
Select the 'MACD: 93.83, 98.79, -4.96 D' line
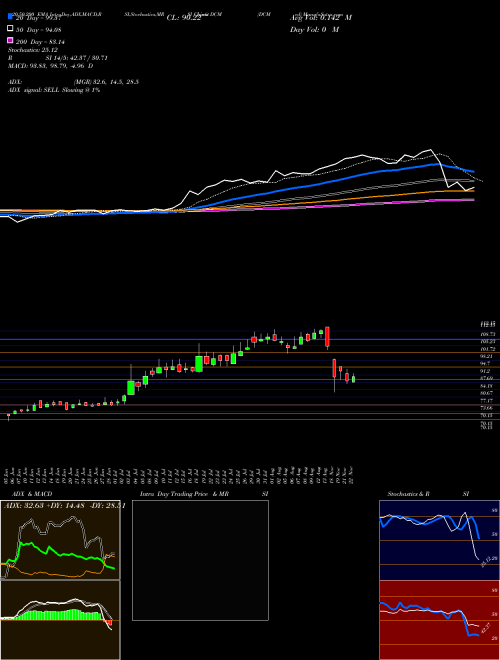point(51,66)
